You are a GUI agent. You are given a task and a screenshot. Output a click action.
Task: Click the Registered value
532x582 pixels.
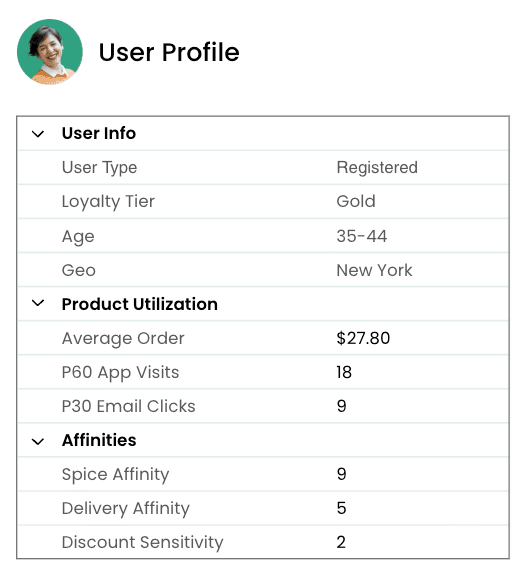click(x=377, y=168)
